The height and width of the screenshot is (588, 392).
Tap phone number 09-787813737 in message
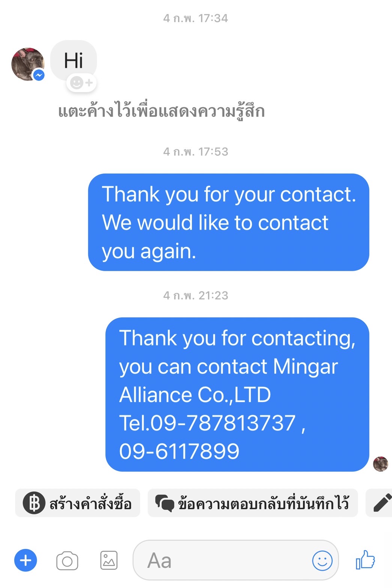click(223, 423)
